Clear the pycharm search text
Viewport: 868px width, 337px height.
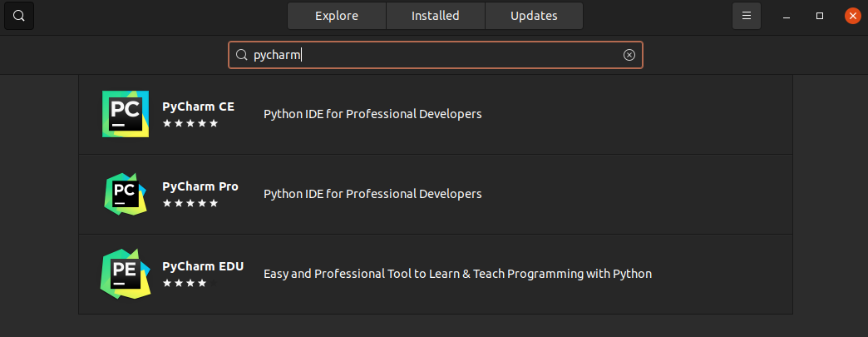(629, 55)
